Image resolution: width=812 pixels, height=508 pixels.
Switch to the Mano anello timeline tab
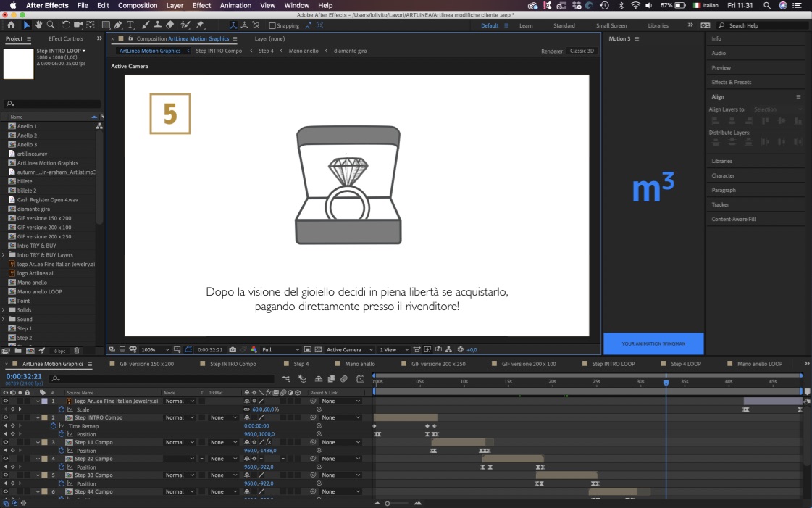tap(360, 364)
